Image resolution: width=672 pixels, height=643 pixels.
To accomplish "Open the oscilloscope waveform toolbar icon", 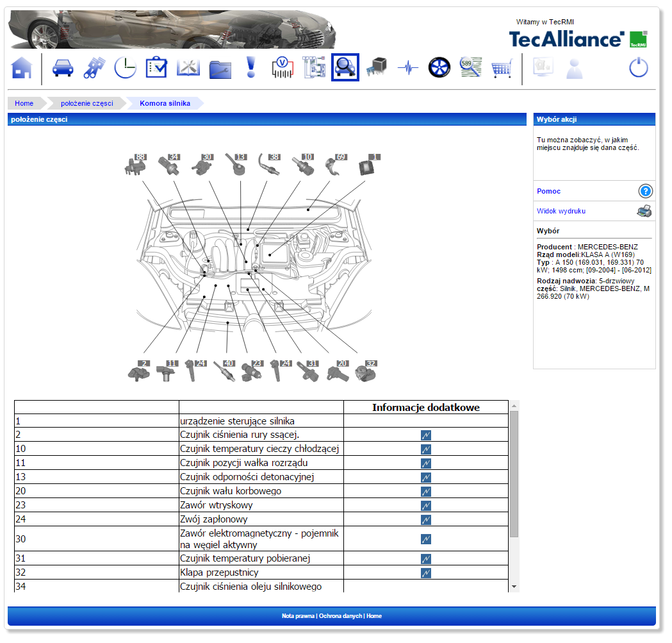I will pos(407,67).
